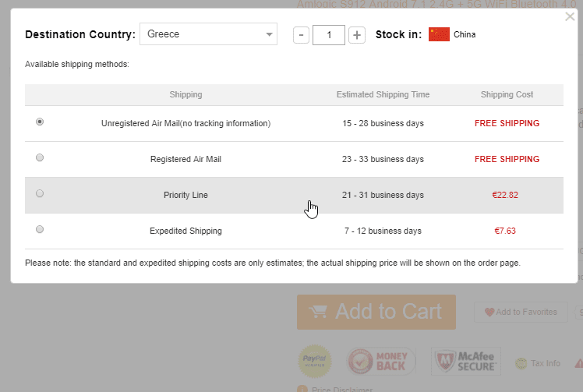Click the McAfee Secure badge
583x392 pixels.
pyautogui.click(x=465, y=362)
